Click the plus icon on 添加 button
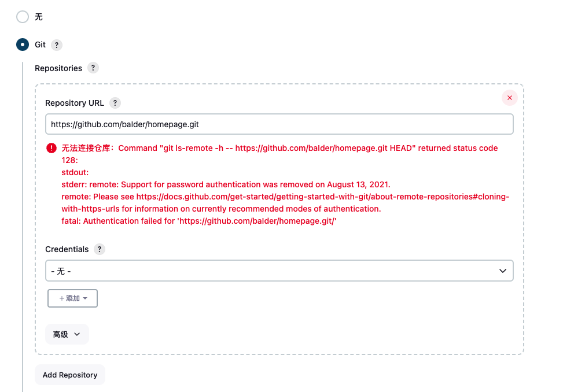Screen dimensions: 574x392 (62, 298)
